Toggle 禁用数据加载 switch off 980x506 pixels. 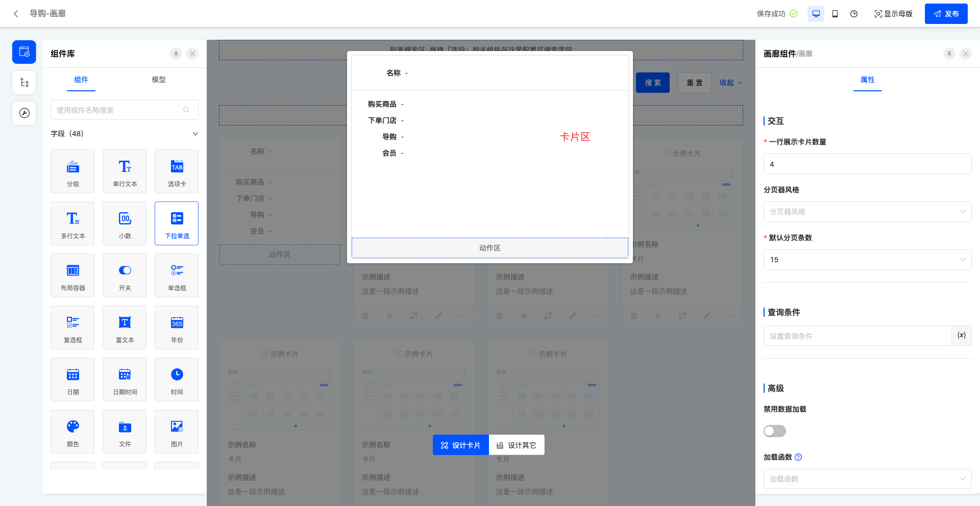coord(774,431)
